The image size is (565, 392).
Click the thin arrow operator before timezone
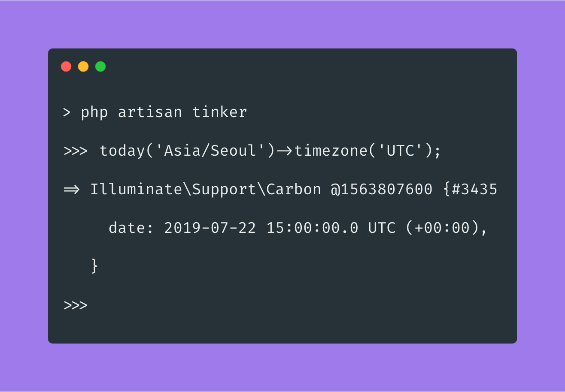coord(284,151)
